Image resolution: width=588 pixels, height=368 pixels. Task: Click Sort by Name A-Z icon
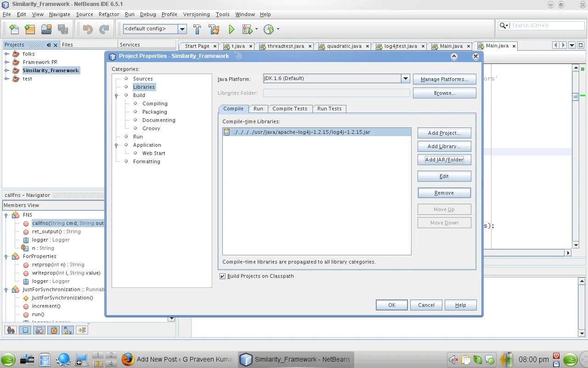[x=68, y=330]
